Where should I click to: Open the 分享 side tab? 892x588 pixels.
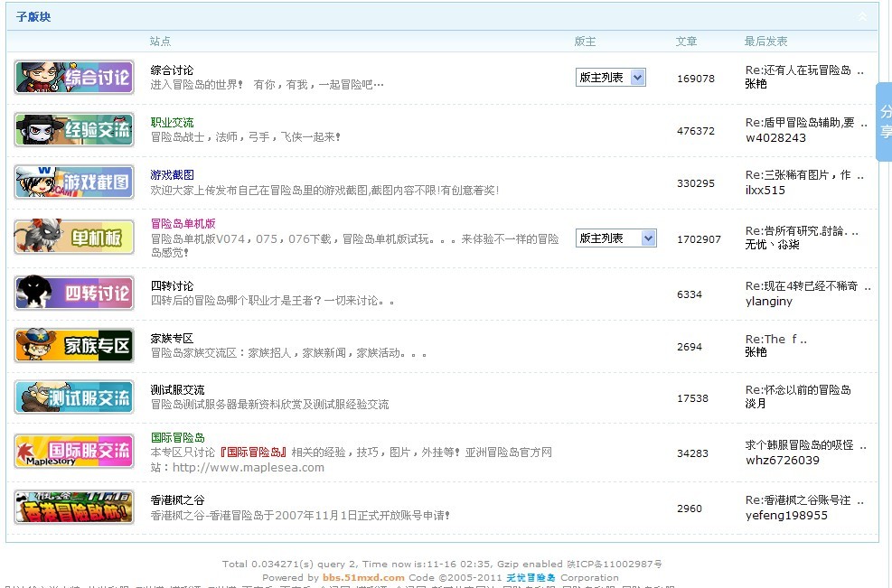click(885, 122)
